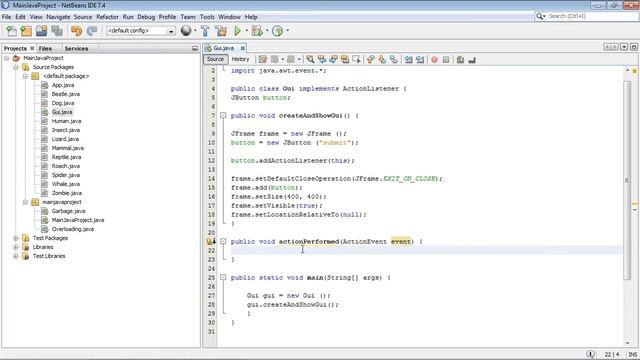Clean and Build the project

pyautogui.click(x=221, y=31)
